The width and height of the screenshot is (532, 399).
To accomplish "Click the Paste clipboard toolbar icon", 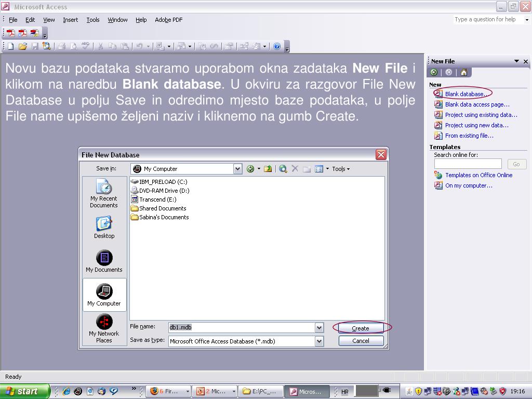I will tap(125, 46).
